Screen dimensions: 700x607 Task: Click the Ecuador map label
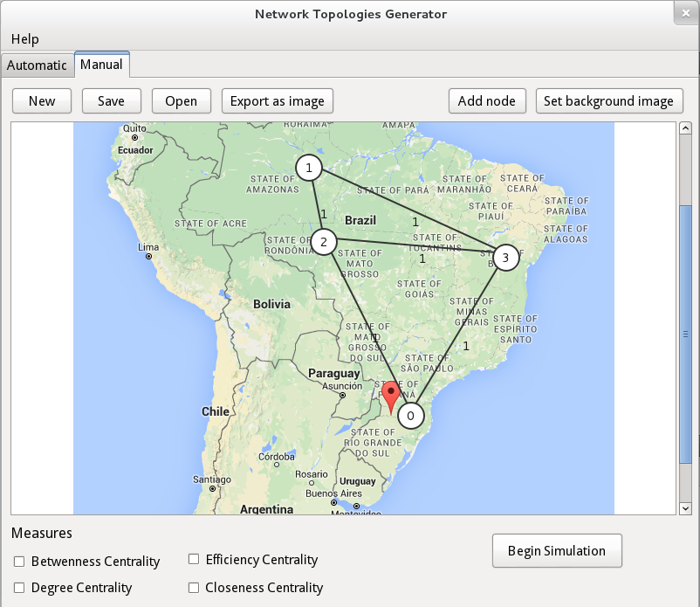pos(135,150)
